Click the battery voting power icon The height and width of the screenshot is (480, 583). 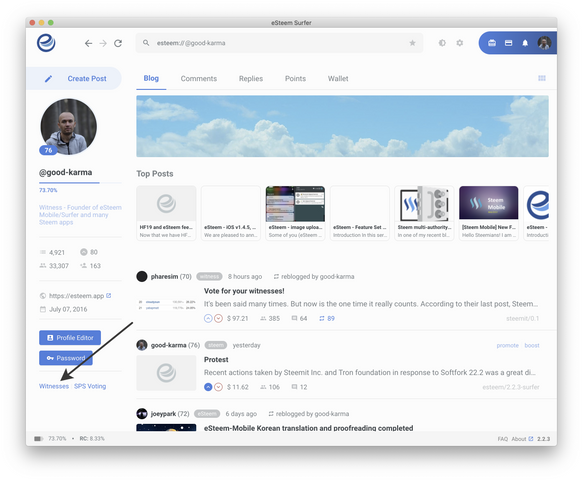[39, 439]
